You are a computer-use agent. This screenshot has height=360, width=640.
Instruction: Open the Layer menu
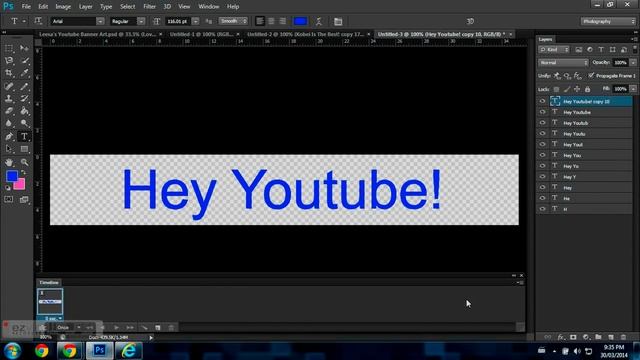pyautogui.click(x=85, y=7)
